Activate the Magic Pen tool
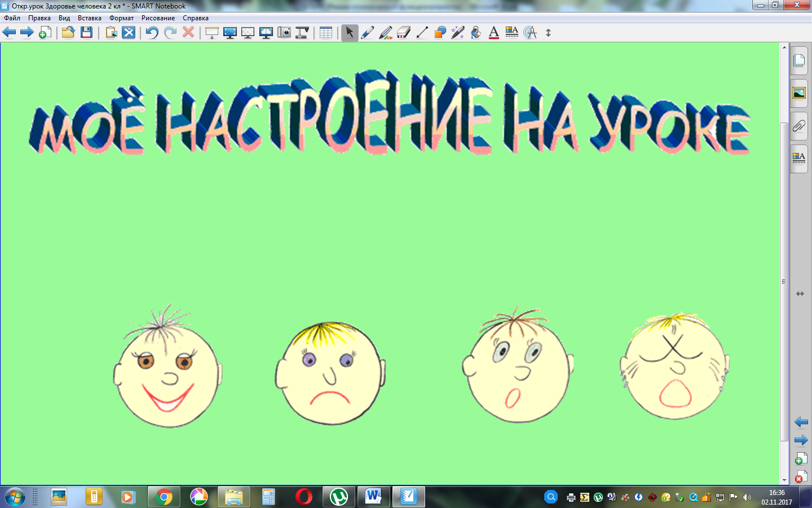 pyautogui.click(x=458, y=33)
